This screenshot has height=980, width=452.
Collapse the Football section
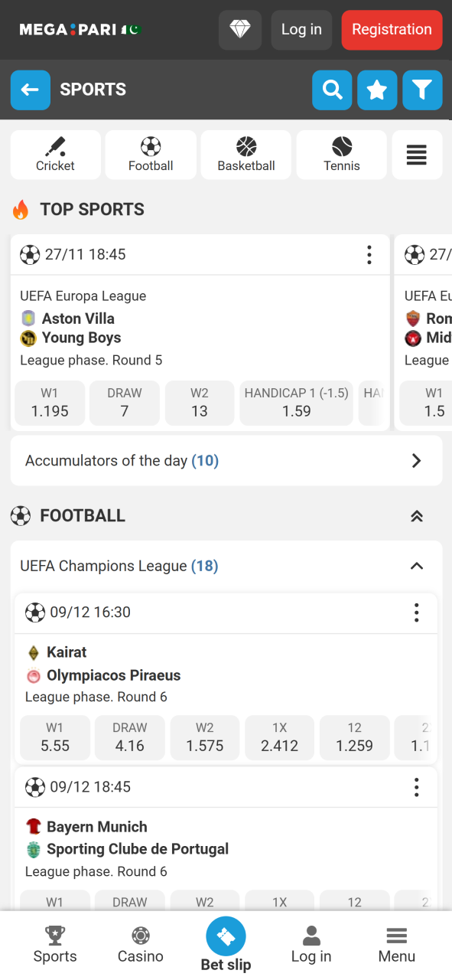point(417,516)
